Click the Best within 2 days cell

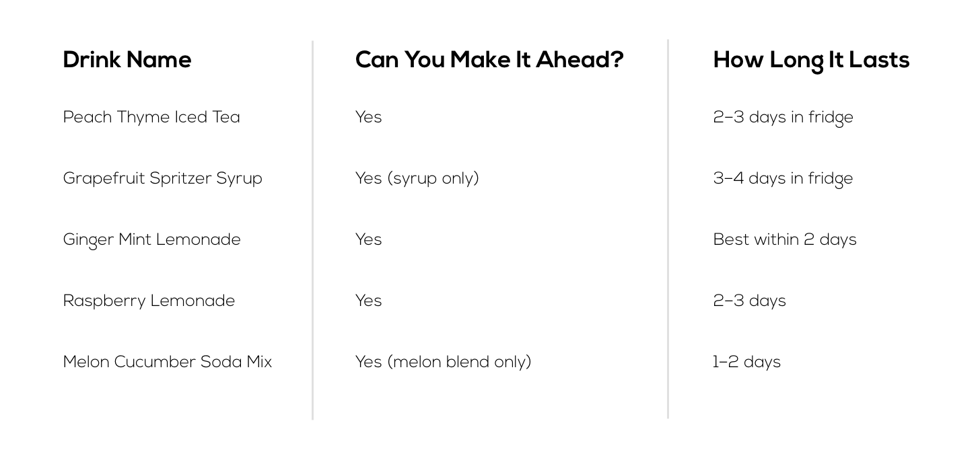pos(785,240)
